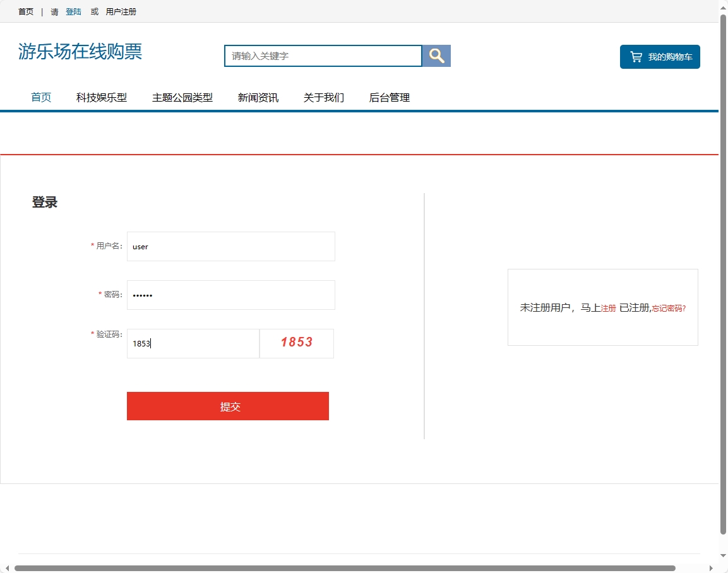Click the 我的购物车 button

pyautogui.click(x=660, y=56)
